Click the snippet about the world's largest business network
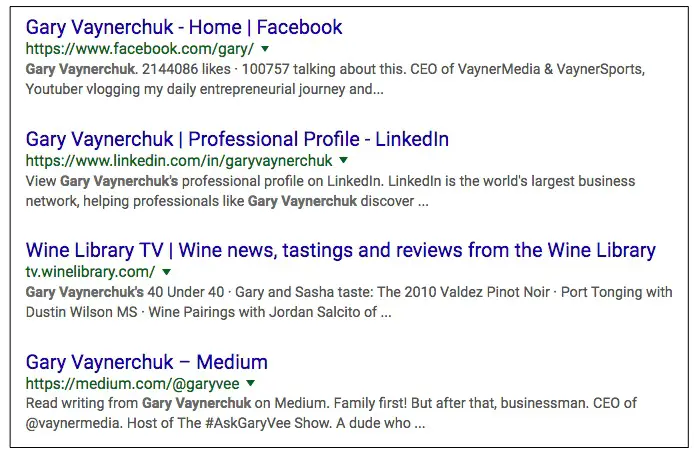Viewport: 694px width, 452px height. pyautogui.click(x=330, y=191)
